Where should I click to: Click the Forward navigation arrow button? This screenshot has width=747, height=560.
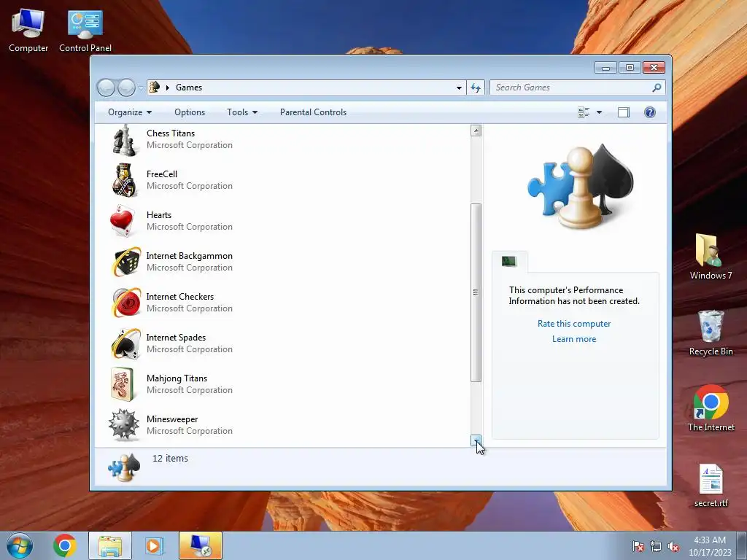pos(126,87)
